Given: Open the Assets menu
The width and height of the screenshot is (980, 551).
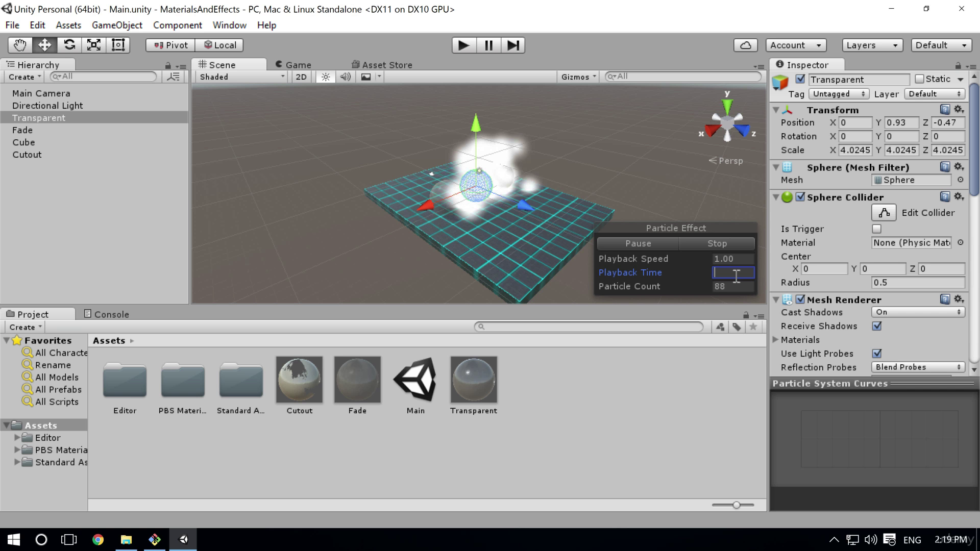Looking at the screenshot, I should click(68, 25).
